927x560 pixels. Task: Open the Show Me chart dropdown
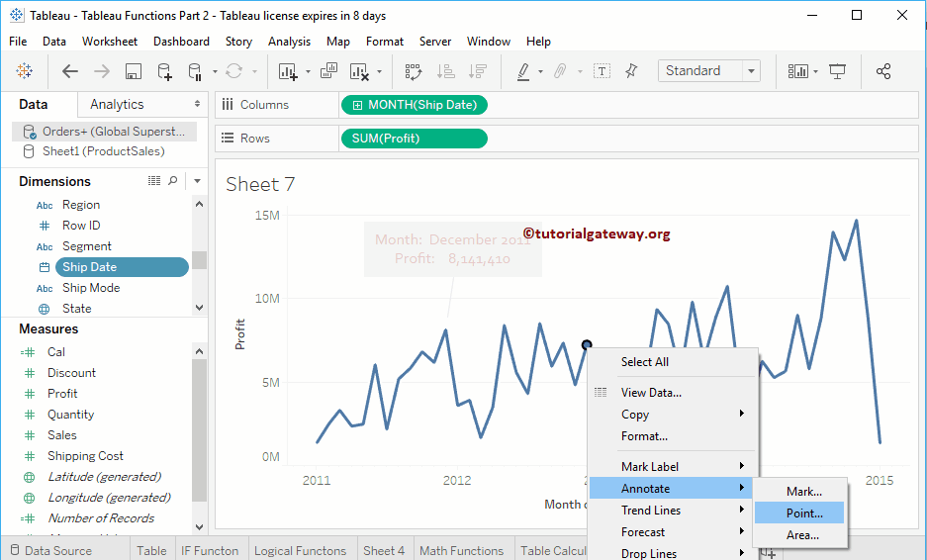click(x=801, y=71)
